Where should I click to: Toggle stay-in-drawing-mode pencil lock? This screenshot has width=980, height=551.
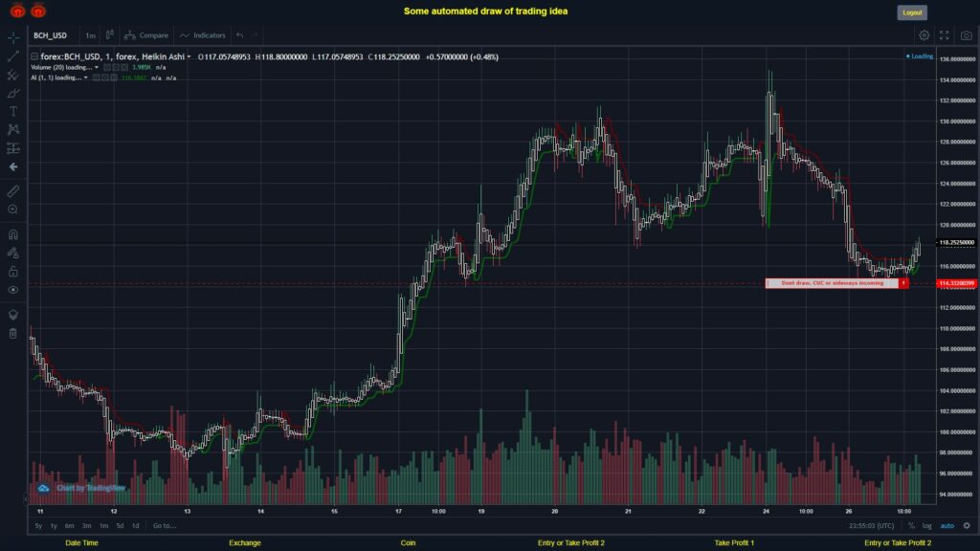tap(13, 253)
